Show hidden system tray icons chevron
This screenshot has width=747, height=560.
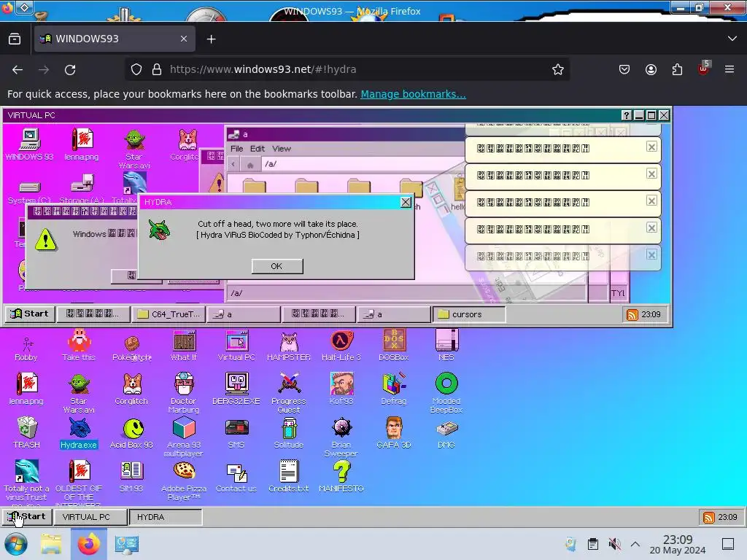click(x=635, y=544)
